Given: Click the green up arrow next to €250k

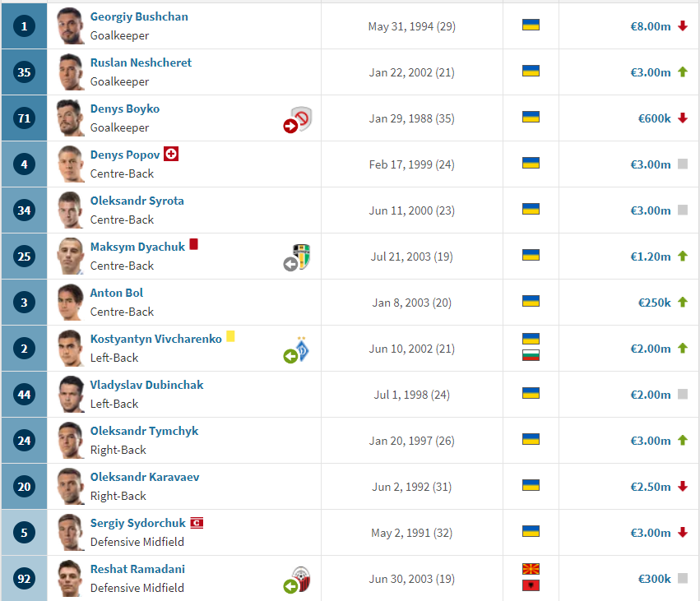Looking at the screenshot, I should pos(683,303).
